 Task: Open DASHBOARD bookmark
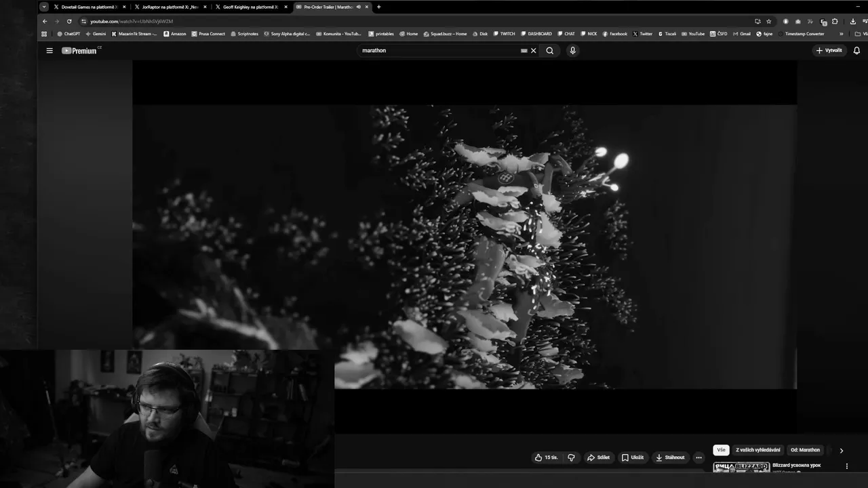pos(536,34)
